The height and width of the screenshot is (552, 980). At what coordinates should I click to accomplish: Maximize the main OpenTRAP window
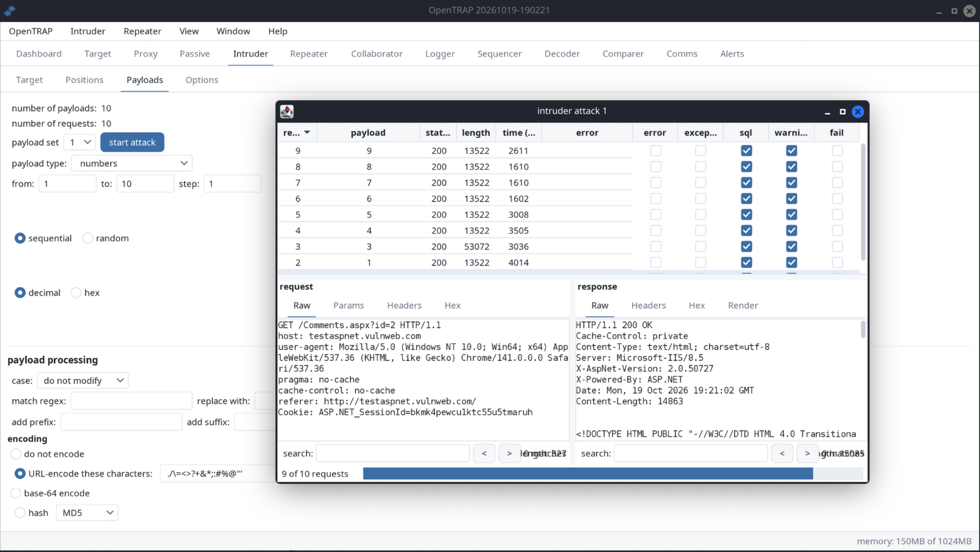point(954,11)
